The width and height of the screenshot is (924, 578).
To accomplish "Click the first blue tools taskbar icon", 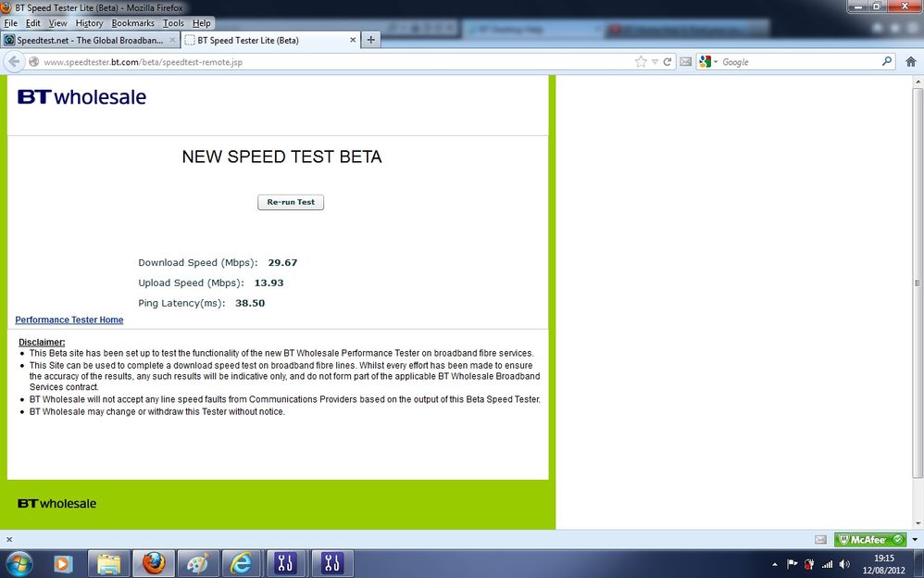I will (x=286, y=564).
